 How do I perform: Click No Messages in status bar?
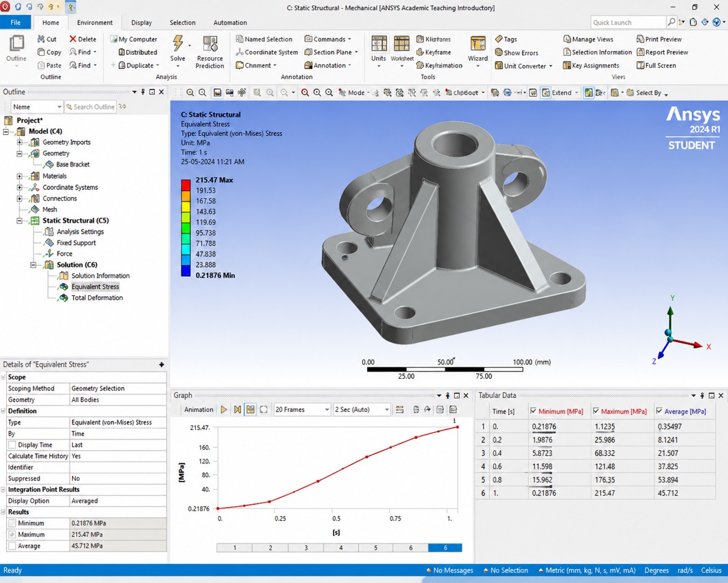tap(450, 571)
